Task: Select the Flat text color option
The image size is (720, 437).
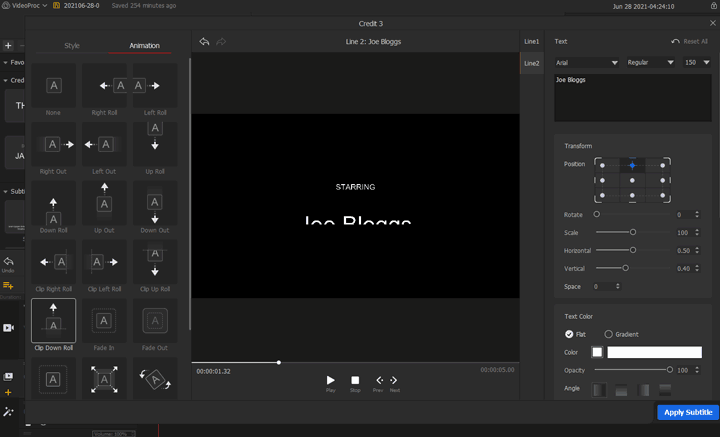Action: 569,334
